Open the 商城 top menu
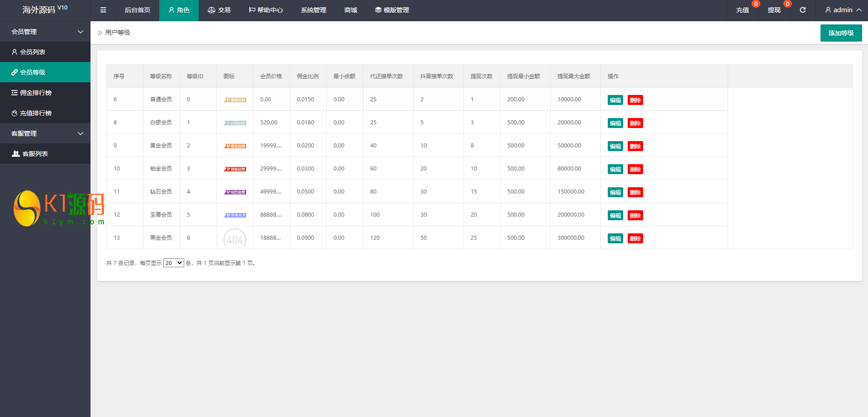Image resolution: width=868 pixels, height=417 pixels. coord(351,10)
